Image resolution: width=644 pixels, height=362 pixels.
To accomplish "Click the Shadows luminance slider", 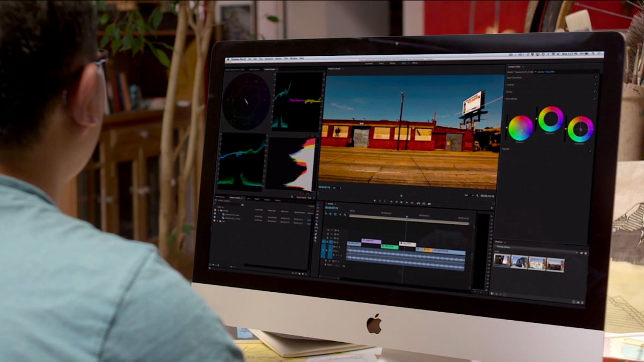I will tap(507, 128).
